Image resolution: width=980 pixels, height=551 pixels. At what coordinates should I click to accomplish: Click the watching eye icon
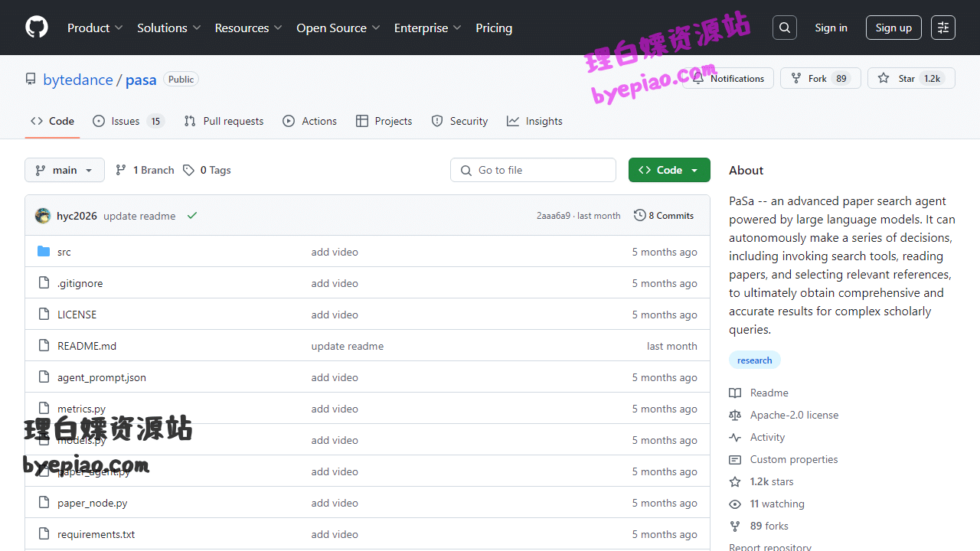[735, 504]
